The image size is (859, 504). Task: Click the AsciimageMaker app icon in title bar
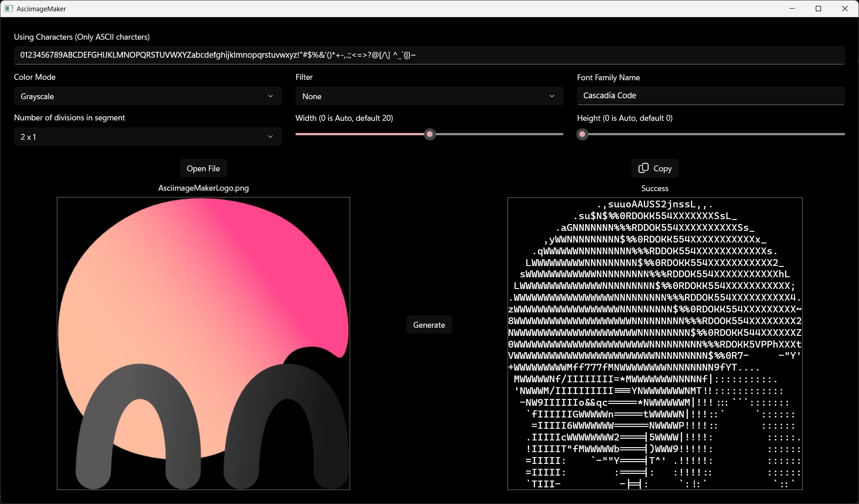coord(9,9)
